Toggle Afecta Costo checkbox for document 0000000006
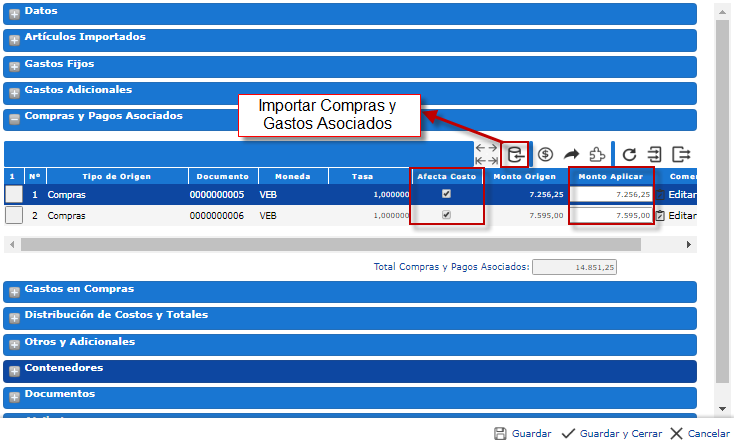734x446 pixels. click(x=446, y=215)
